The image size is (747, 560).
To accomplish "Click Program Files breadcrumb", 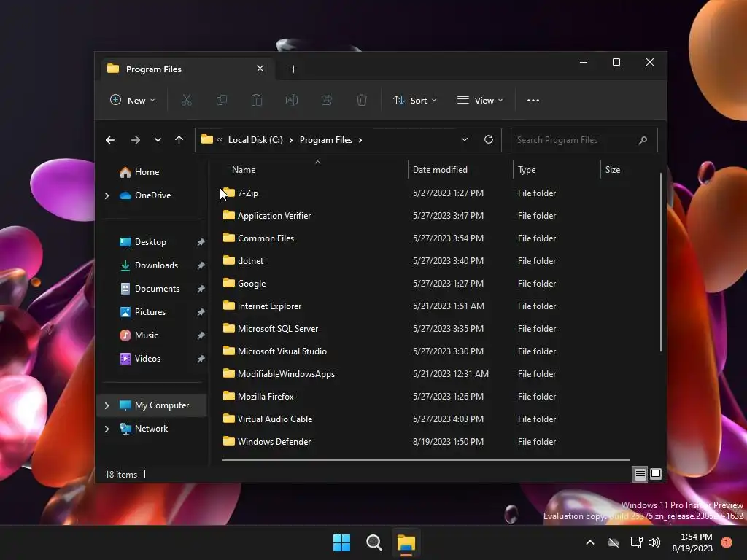I will (x=326, y=140).
